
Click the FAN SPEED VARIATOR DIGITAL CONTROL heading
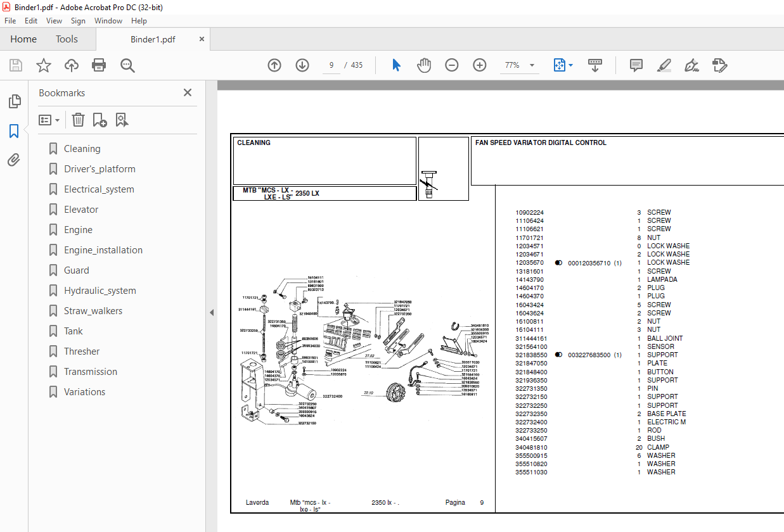pos(541,143)
